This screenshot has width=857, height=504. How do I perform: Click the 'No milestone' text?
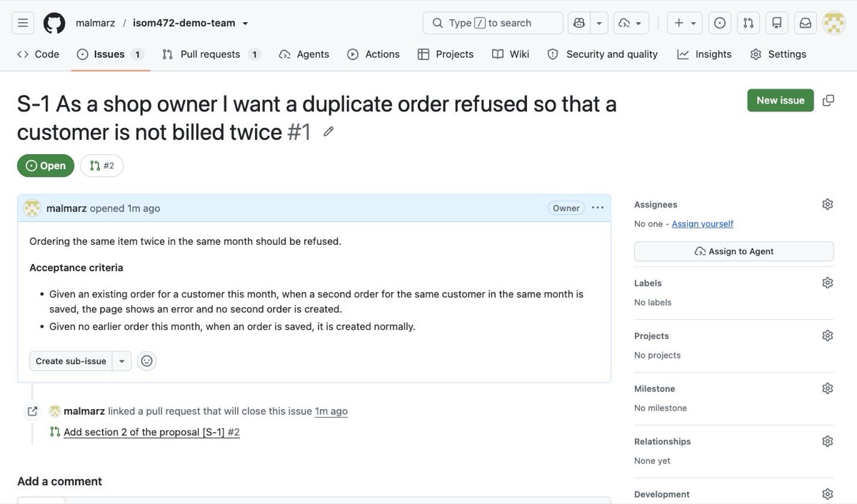(x=661, y=408)
